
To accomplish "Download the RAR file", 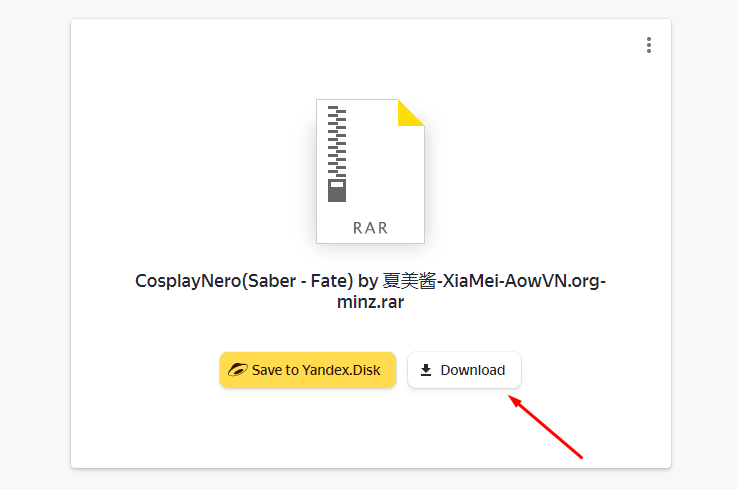I will click(x=464, y=370).
